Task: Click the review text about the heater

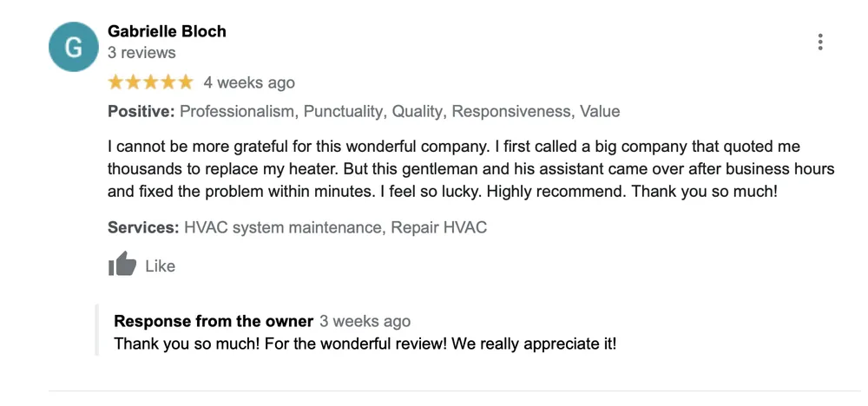Action: (x=469, y=168)
